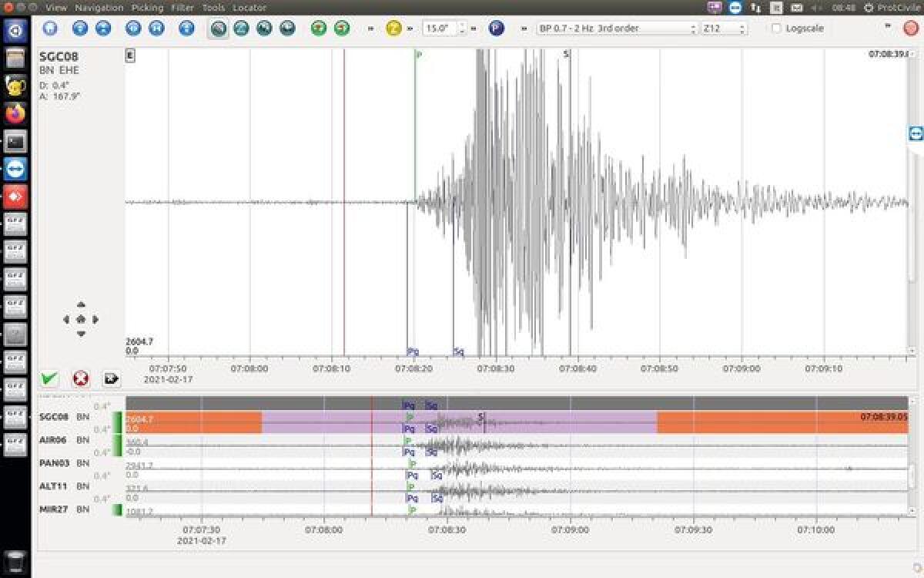Click the yellow Z component button
This screenshot has height=578, width=924.
(393, 29)
